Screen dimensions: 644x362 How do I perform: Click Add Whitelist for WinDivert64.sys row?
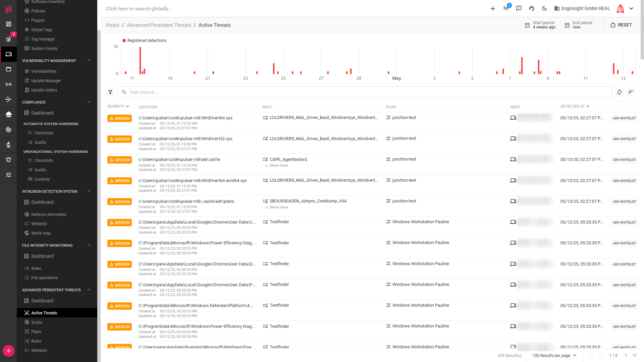(x=624, y=118)
